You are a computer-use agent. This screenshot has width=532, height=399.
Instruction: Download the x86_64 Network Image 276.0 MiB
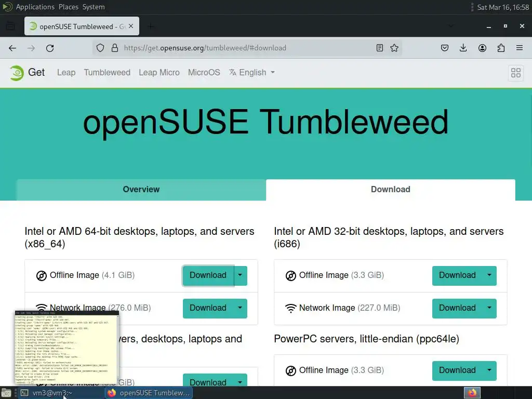pyautogui.click(x=208, y=308)
